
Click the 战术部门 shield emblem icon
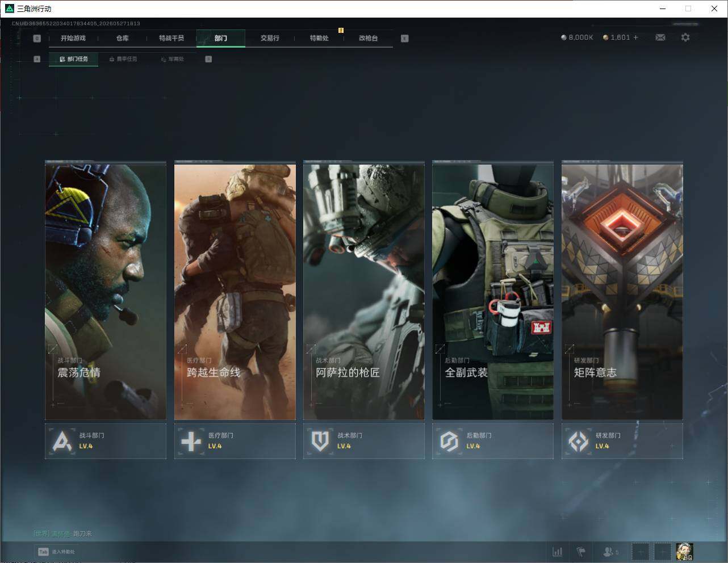320,441
